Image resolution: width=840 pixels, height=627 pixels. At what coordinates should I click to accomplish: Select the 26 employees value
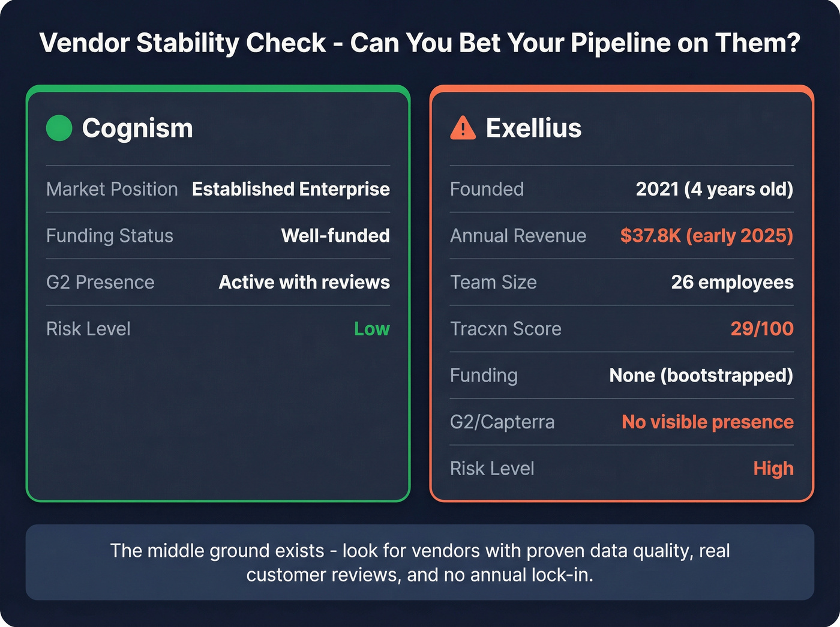pyautogui.click(x=733, y=282)
